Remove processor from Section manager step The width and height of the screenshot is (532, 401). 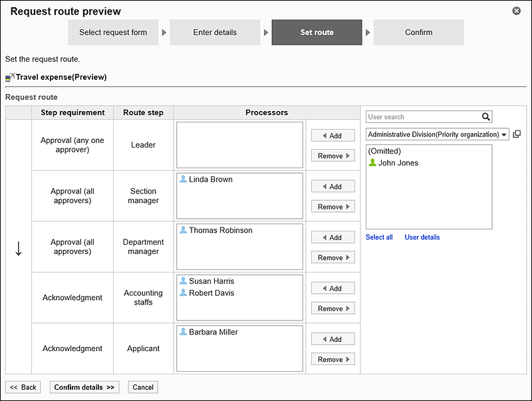point(333,207)
